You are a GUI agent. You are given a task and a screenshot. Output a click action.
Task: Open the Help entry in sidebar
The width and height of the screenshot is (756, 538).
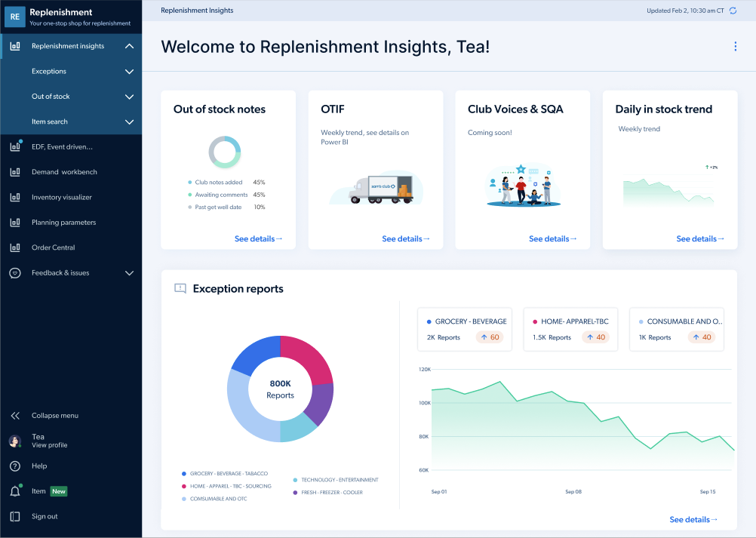39,466
